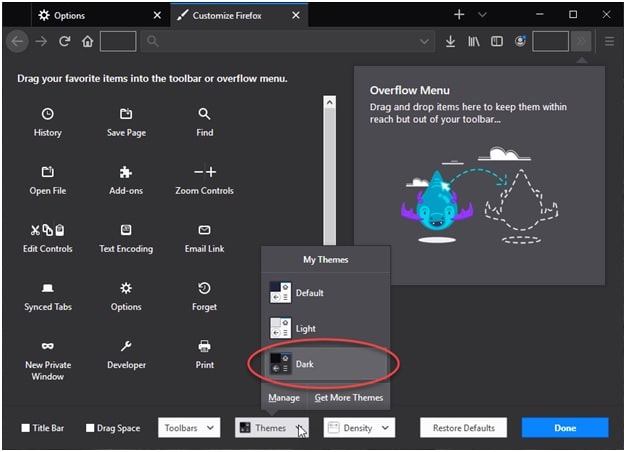Open the Density dropdown
The image size is (626, 452).
pyautogui.click(x=359, y=428)
